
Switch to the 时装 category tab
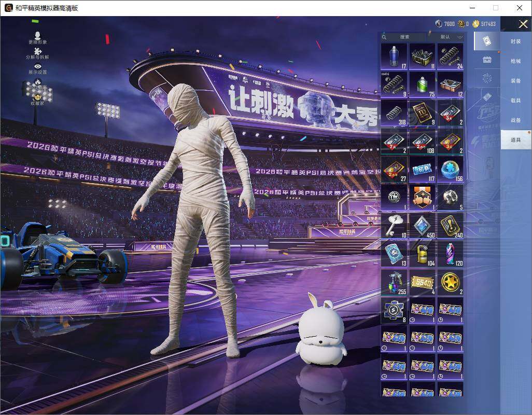pos(516,41)
